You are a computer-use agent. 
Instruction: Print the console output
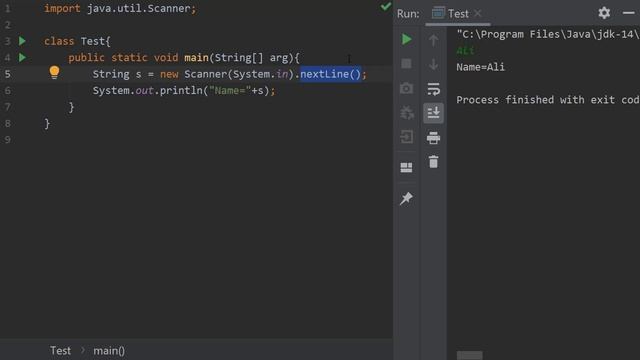coord(433,138)
